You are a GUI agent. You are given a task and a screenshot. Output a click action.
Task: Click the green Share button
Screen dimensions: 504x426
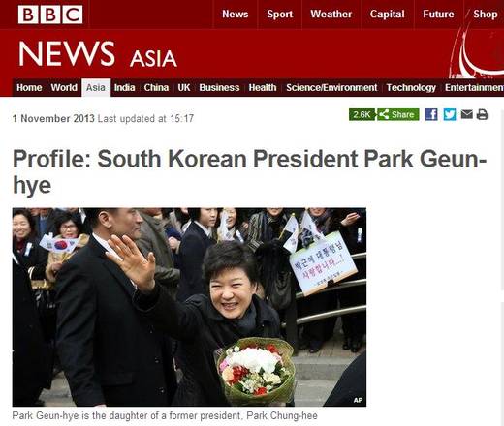coord(398,114)
